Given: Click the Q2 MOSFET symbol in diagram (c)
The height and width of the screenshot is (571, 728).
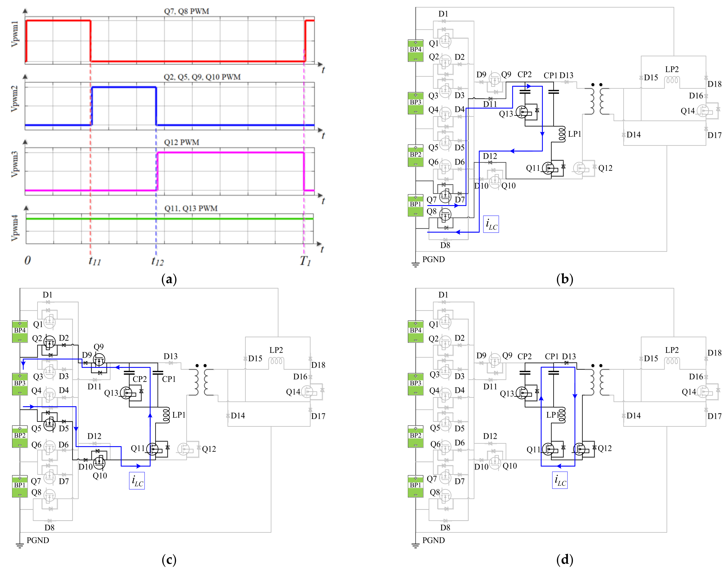Looking at the screenshot, I should pos(50,342).
